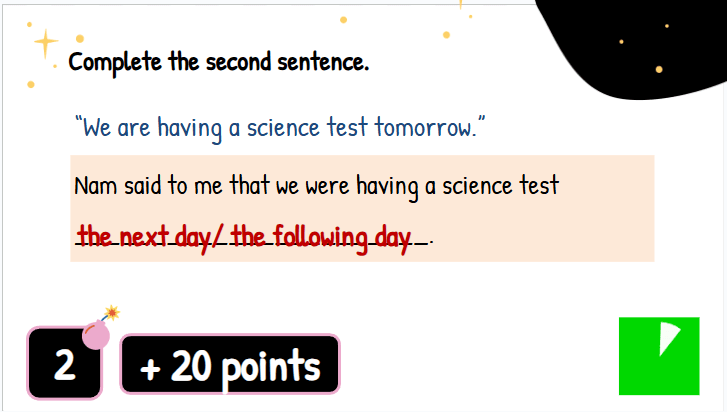The height and width of the screenshot is (412, 727).
Task: Click the quoted sentence in blue
Action: click(280, 127)
